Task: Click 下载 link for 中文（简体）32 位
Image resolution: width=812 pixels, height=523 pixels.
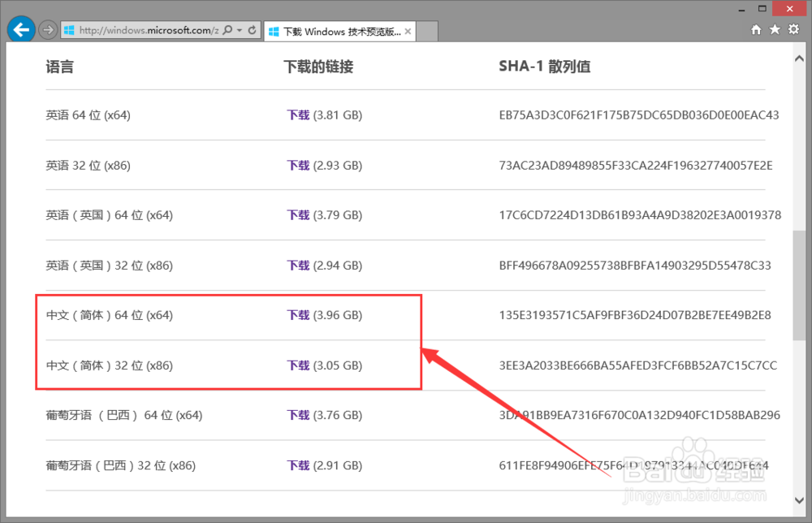Action: [x=298, y=365]
